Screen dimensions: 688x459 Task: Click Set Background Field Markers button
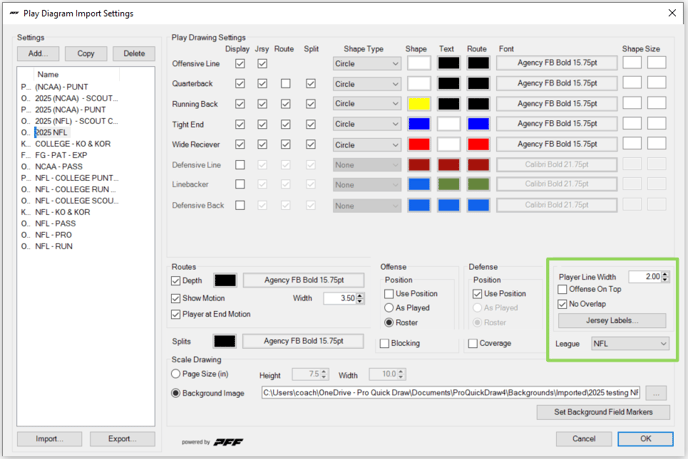point(603,412)
